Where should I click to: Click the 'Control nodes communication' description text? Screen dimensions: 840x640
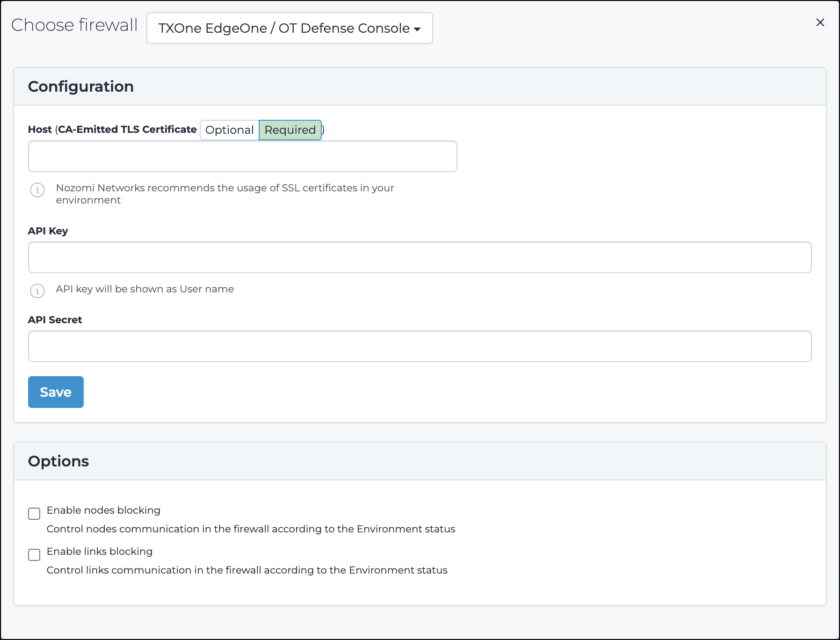click(x=251, y=529)
